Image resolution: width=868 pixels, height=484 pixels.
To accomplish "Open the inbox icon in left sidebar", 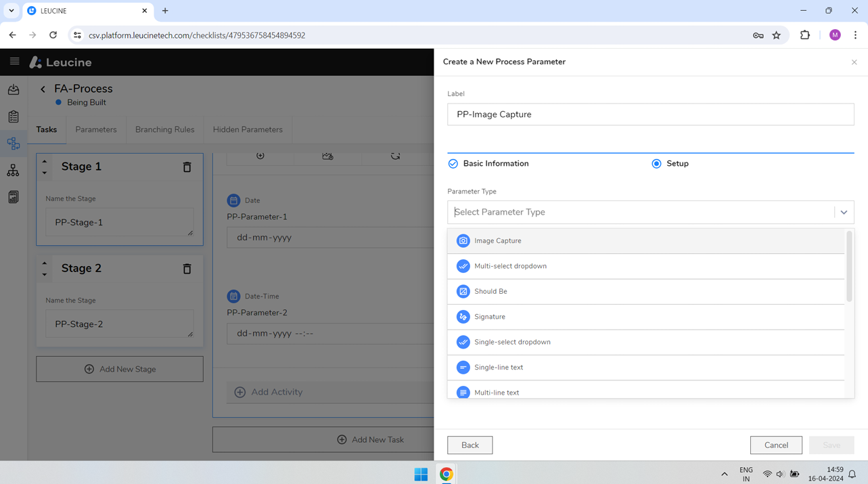I will point(14,89).
